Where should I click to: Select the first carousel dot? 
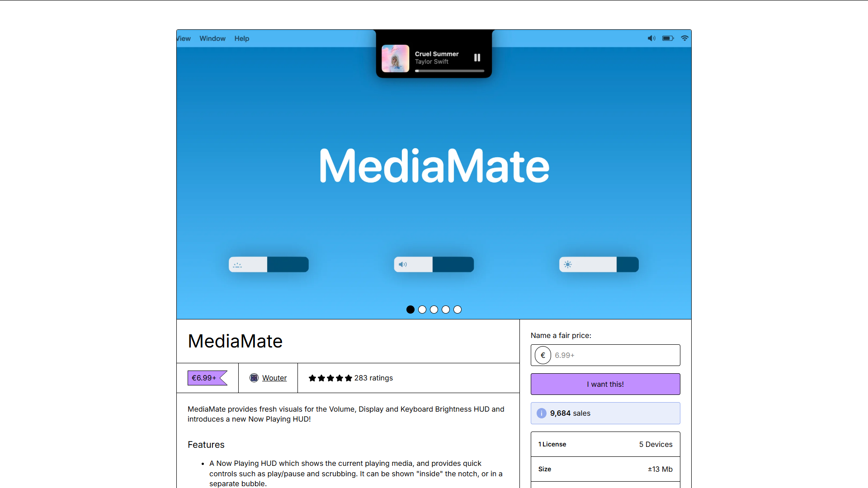410,310
